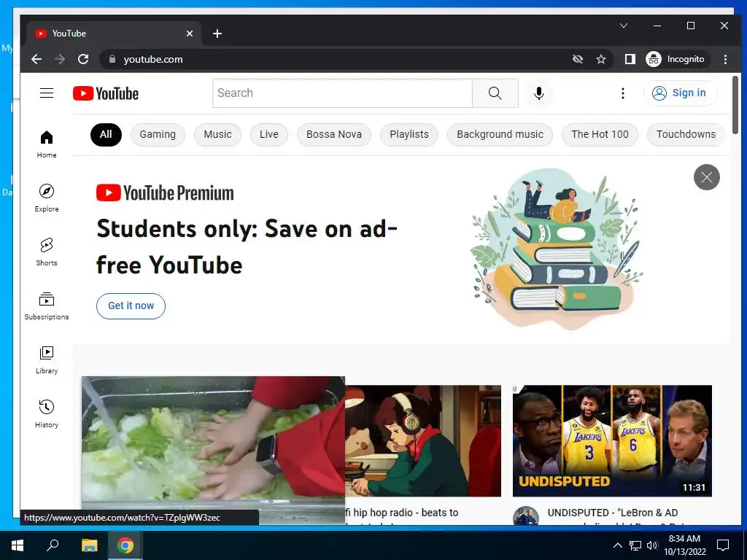The height and width of the screenshot is (560, 747).
Task: Open Windows taskbar search
Action: click(53, 545)
